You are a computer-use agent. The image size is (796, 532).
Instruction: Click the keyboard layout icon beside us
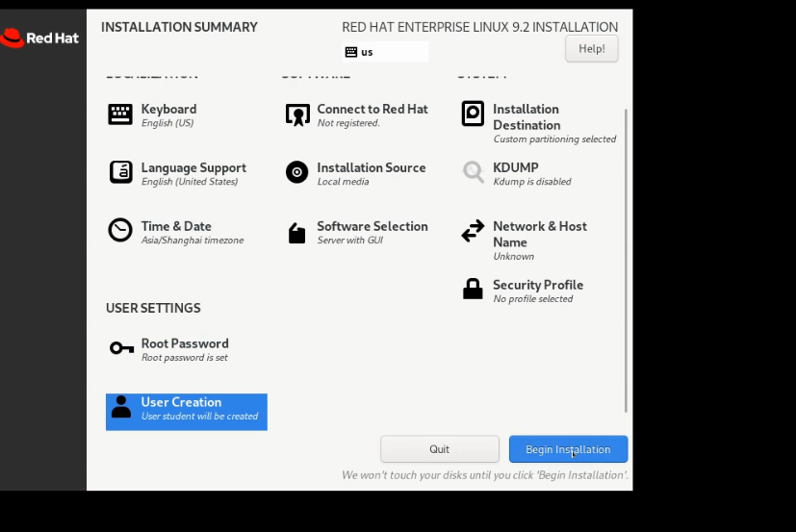click(x=350, y=52)
